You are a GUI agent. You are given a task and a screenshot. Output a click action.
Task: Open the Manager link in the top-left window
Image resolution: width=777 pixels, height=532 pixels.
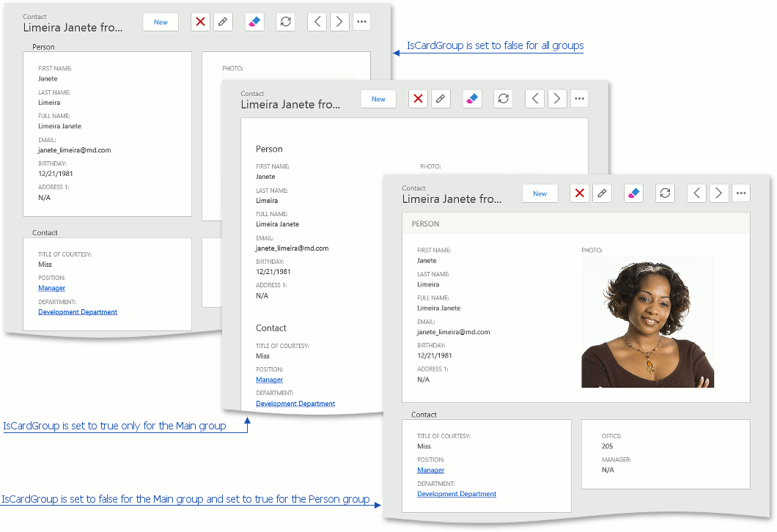pos(51,288)
